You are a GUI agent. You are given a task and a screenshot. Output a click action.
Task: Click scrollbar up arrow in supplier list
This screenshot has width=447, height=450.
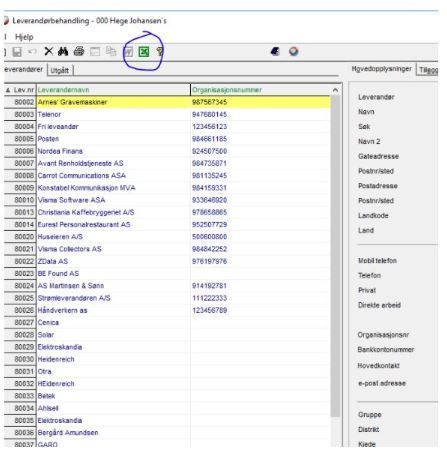(335, 90)
